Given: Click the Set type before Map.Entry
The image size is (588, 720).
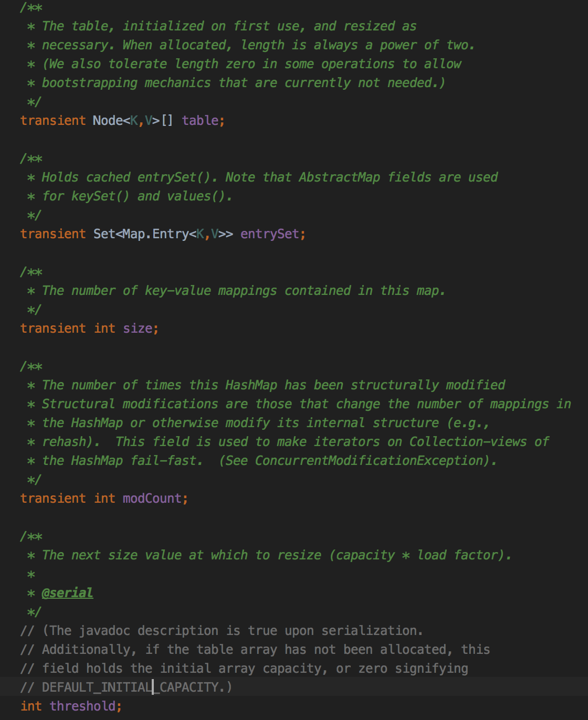Looking at the screenshot, I should [104, 234].
